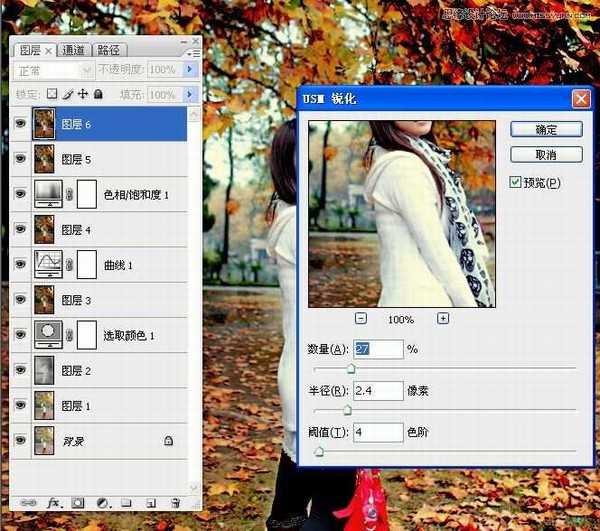Hide the 图层 3 layer
Viewport: 600px width, 531px height.
pyautogui.click(x=20, y=299)
